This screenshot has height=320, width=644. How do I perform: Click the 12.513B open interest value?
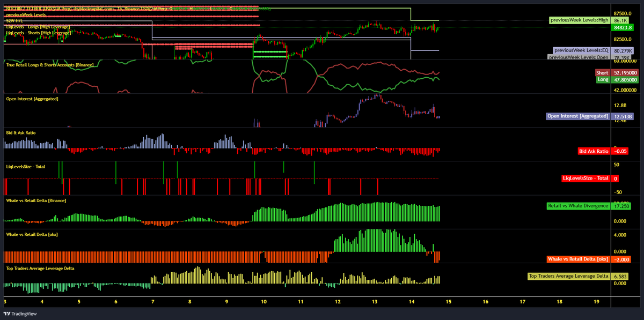click(x=623, y=116)
